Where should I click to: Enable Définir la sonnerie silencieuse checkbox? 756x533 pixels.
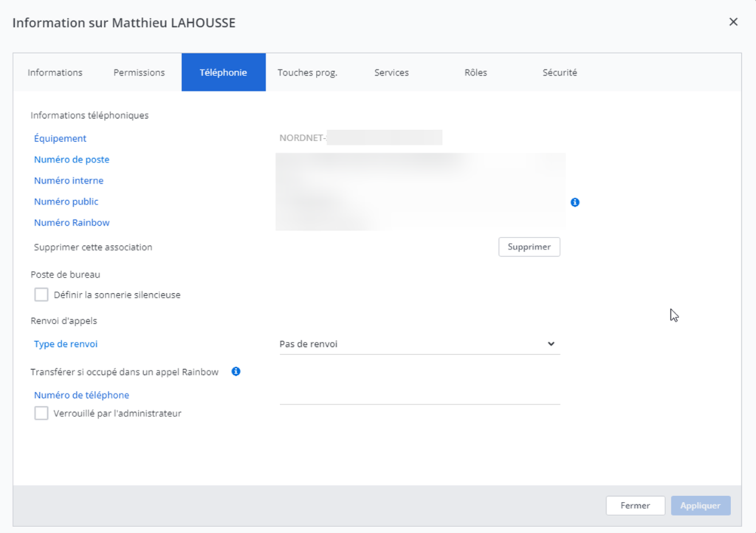41,295
